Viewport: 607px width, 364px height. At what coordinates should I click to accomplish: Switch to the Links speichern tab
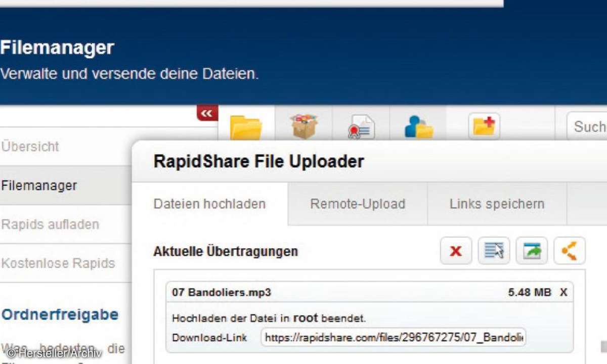(497, 204)
